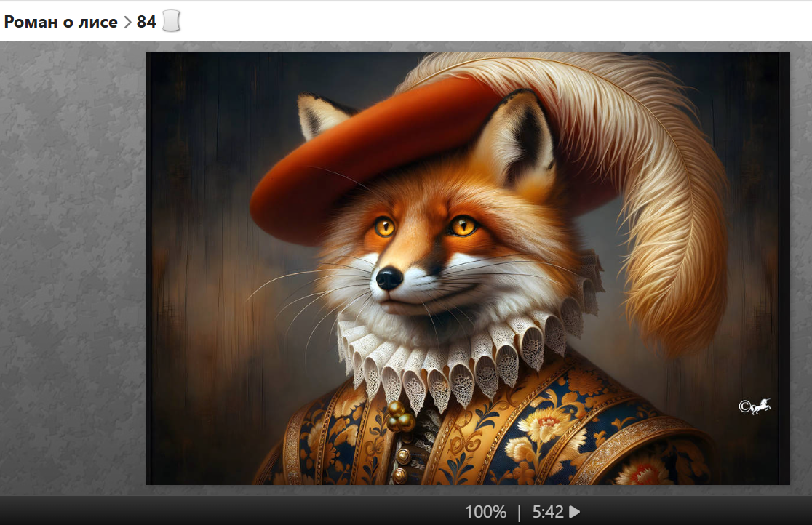Click the chevron separator in the breadcrumb
Image resolution: width=812 pixels, height=525 pixels.
pyautogui.click(x=127, y=23)
